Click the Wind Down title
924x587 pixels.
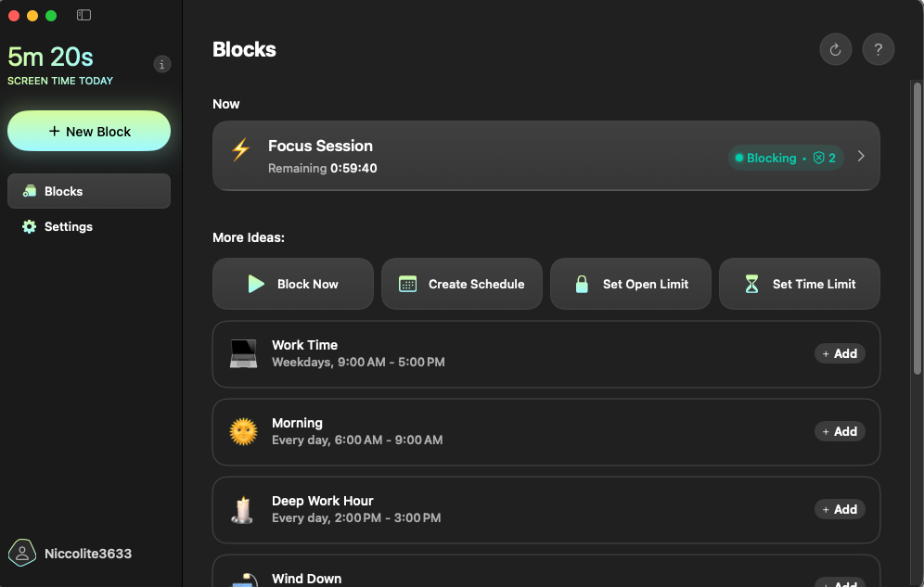point(306,579)
